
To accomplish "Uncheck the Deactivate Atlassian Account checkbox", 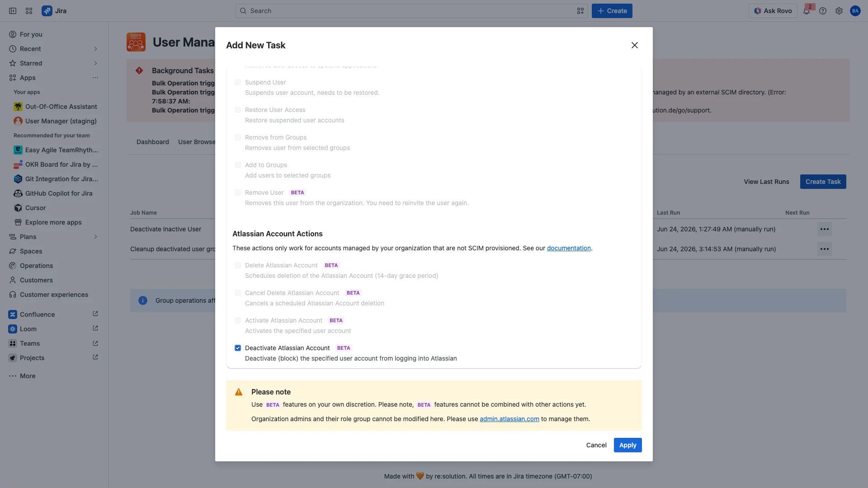I will point(238,348).
